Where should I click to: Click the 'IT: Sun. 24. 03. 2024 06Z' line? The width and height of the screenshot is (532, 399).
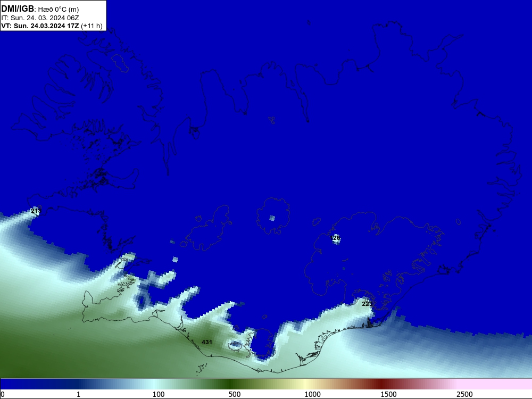[x=40, y=18]
